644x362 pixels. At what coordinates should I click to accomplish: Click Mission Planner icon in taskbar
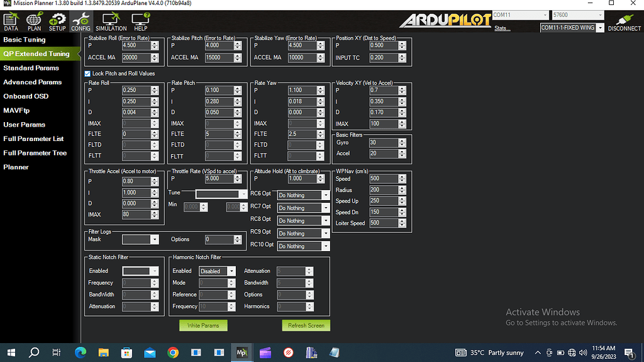pos(241,353)
